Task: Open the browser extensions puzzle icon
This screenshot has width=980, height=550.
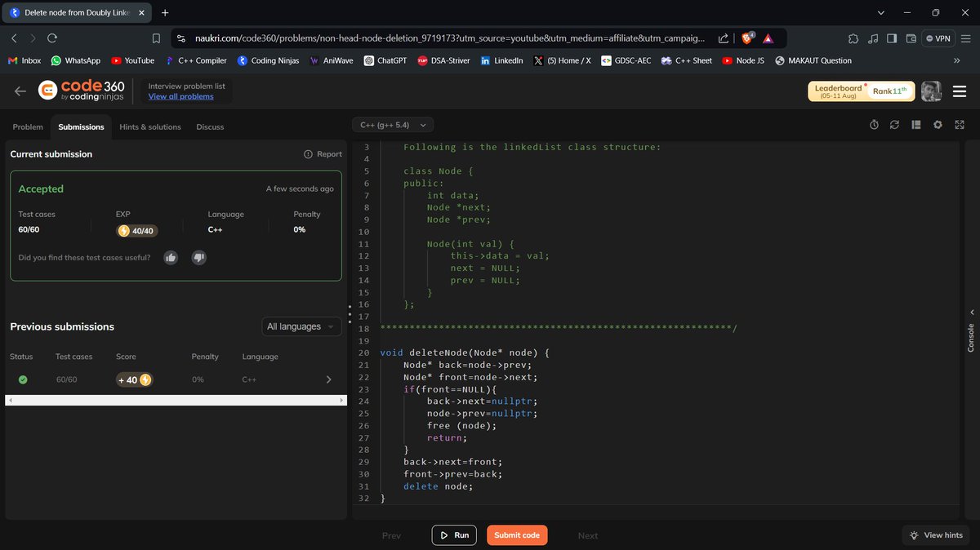Action: (853, 38)
